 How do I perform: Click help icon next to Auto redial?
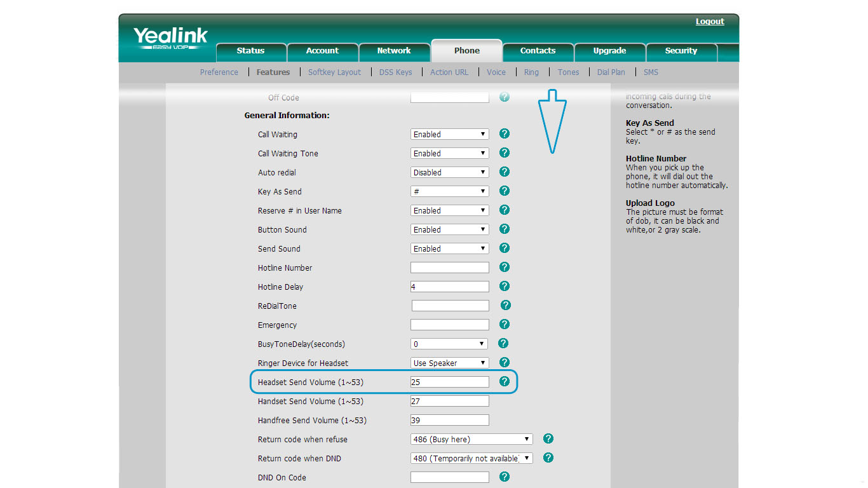pyautogui.click(x=505, y=172)
